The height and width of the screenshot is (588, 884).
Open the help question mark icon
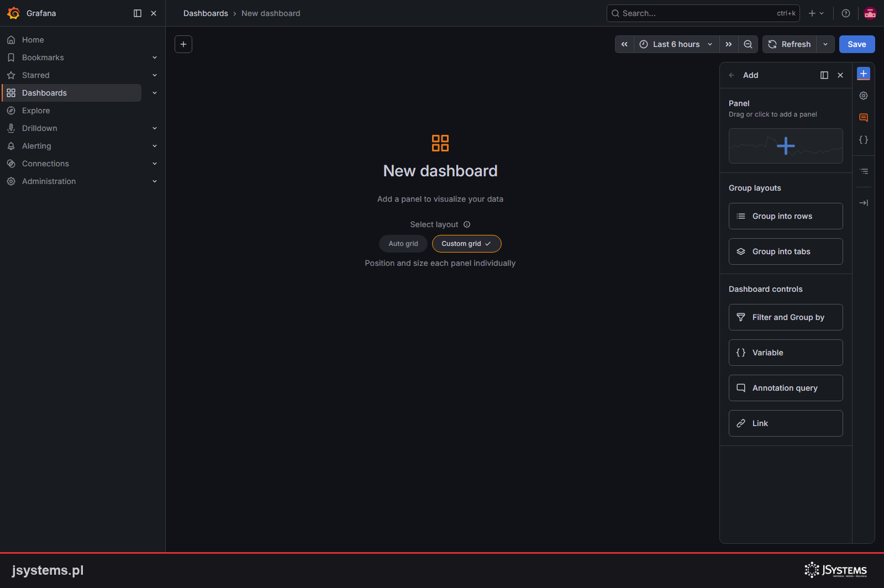(x=846, y=13)
